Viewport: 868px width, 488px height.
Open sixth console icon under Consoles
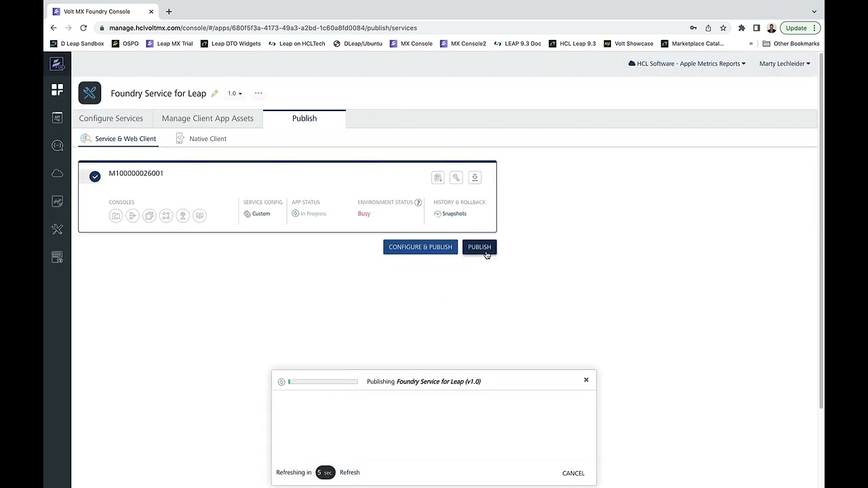(x=199, y=216)
